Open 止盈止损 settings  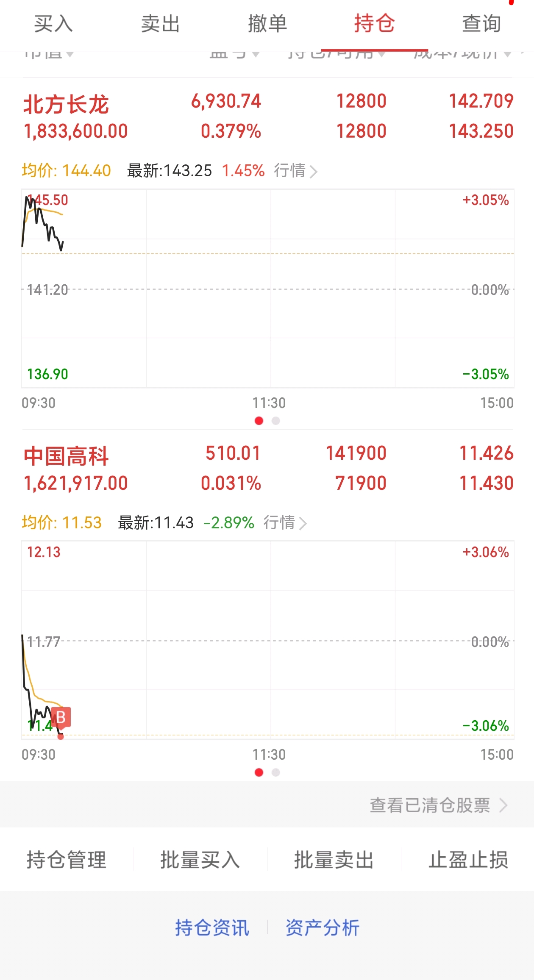pyautogui.click(x=468, y=860)
